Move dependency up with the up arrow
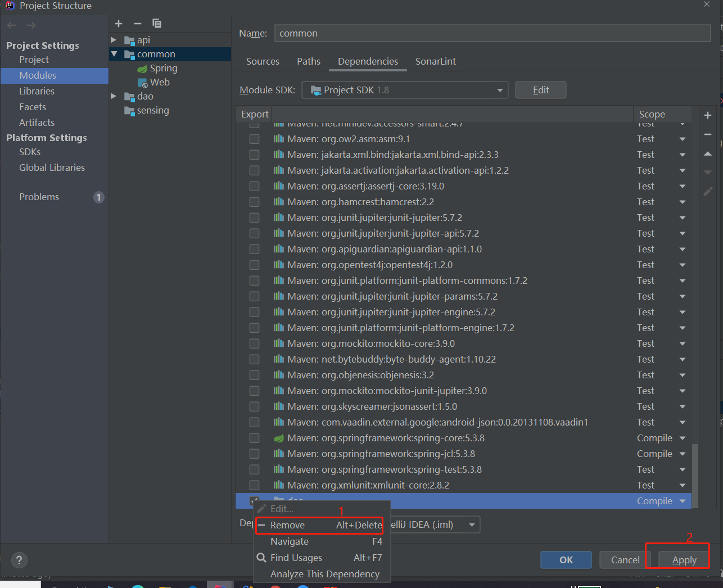 708,153
